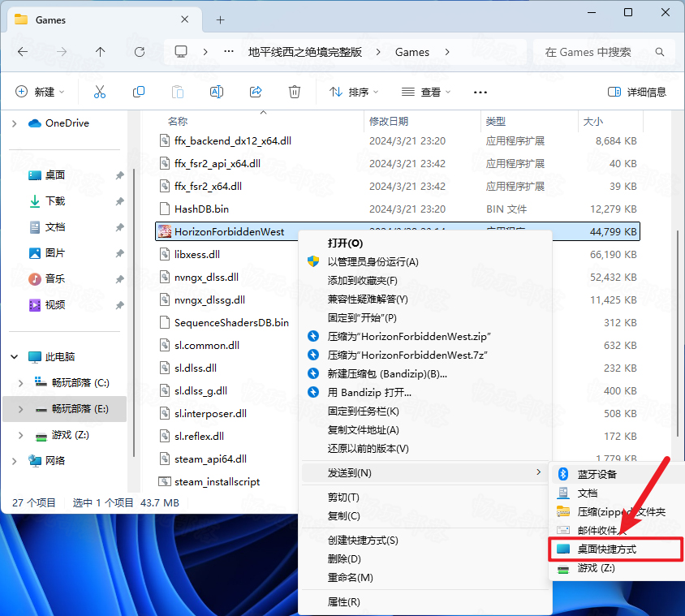Screen dimensions: 685x616
Task: Expand the 畅玩部落 (E:) drive node
Action: 20,409
